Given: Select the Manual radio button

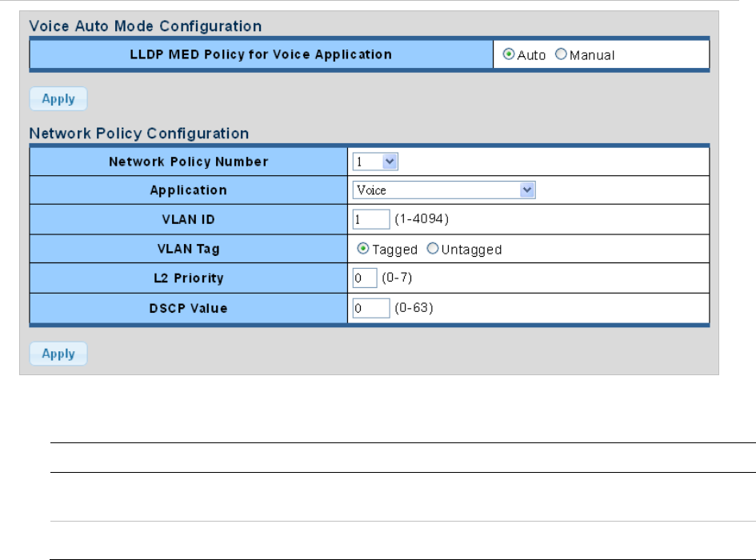Looking at the screenshot, I should click(x=560, y=55).
